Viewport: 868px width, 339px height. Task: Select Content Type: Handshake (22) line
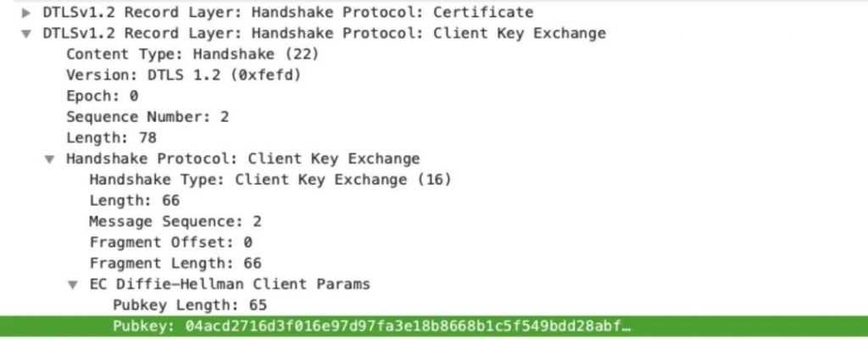pos(192,54)
